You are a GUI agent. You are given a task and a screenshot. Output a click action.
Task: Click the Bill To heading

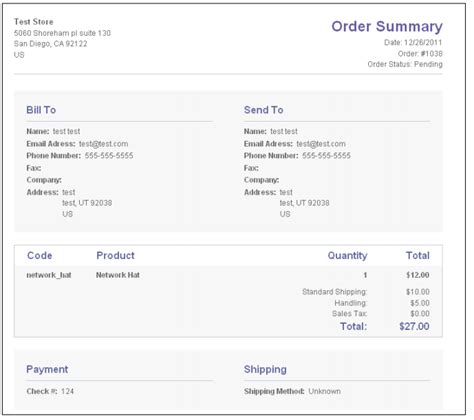tap(41, 110)
